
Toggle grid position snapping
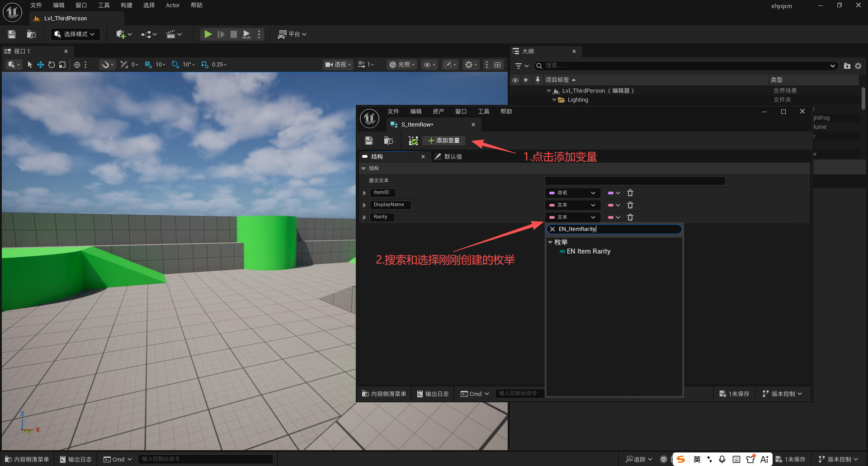pos(148,65)
